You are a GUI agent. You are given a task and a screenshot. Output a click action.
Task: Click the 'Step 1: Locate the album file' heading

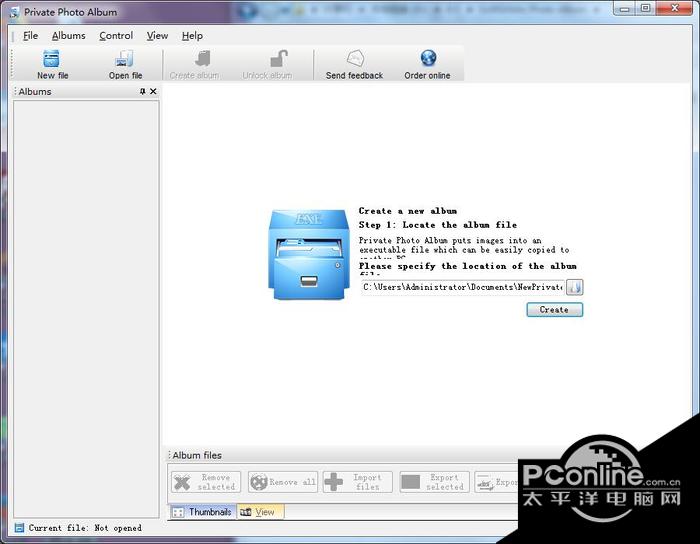click(438, 225)
